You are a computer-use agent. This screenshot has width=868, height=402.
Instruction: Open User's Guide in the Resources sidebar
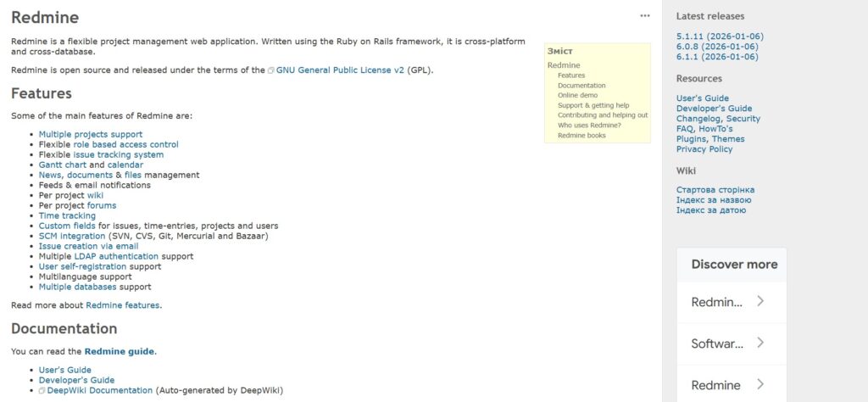tap(703, 98)
